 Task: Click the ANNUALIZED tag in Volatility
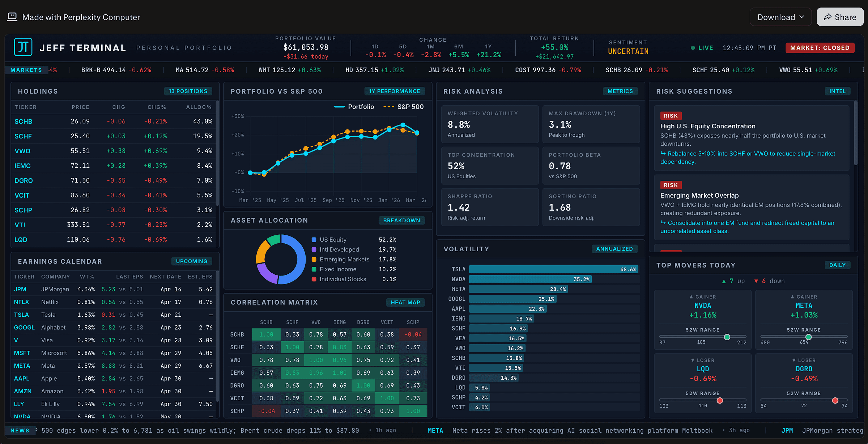(614, 249)
